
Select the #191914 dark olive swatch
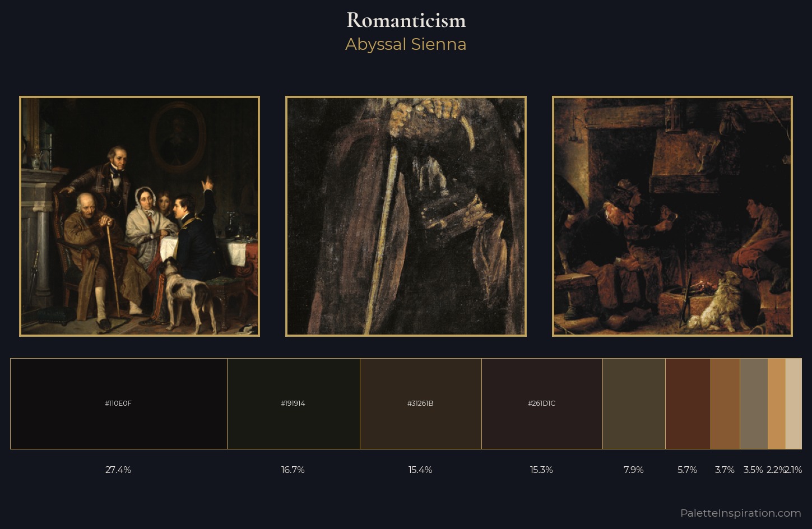294,403
